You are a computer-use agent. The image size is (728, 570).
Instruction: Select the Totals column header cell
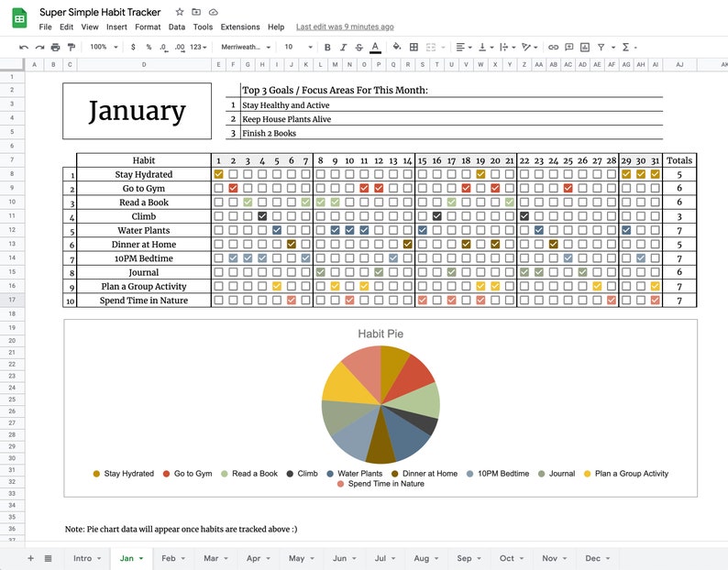(x=679, y=160)
